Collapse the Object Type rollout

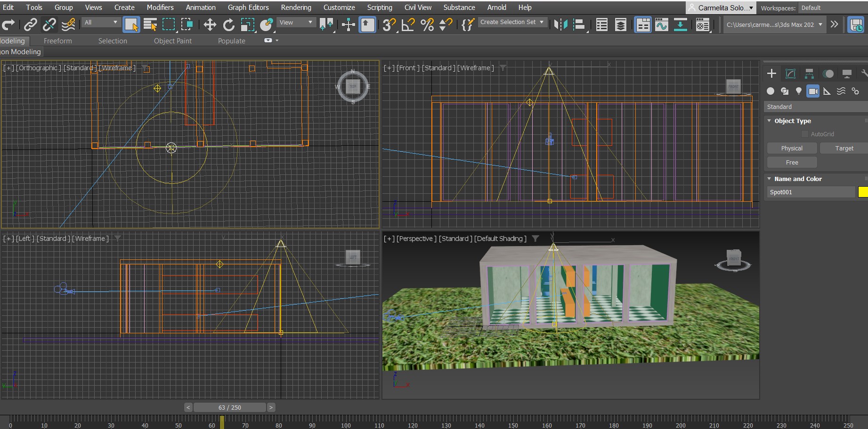[x=769, y=121]
